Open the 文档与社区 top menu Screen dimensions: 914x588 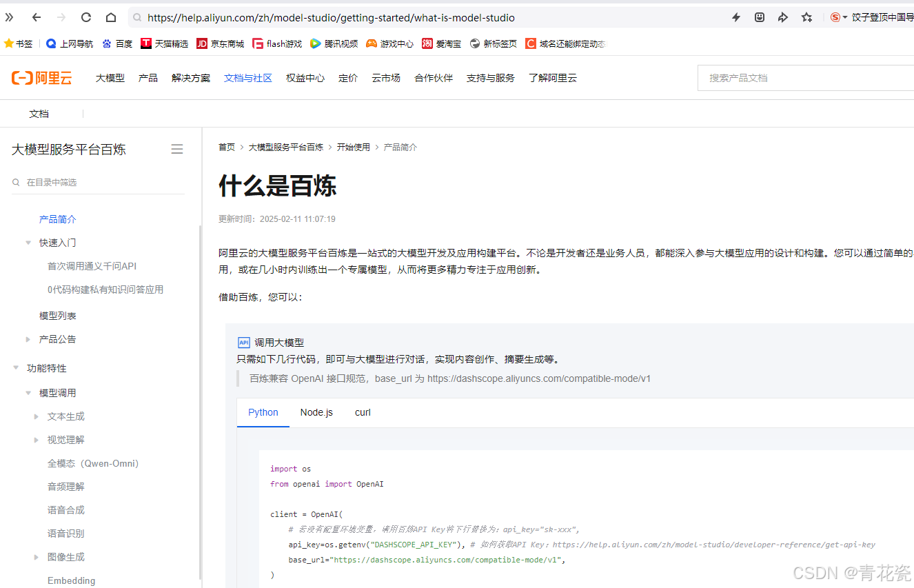pos(248,78)
